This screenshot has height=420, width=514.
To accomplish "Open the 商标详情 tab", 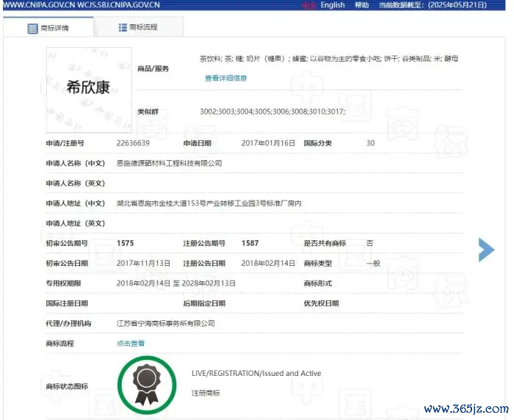I will pos(48,28).
